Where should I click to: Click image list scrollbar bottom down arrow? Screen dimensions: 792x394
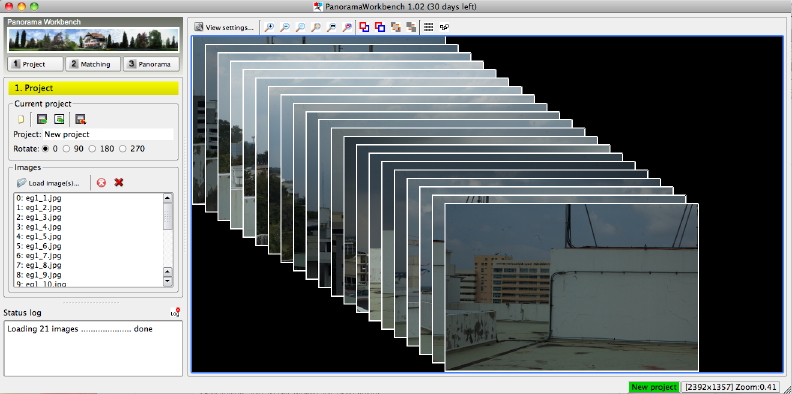pos(168,282)
